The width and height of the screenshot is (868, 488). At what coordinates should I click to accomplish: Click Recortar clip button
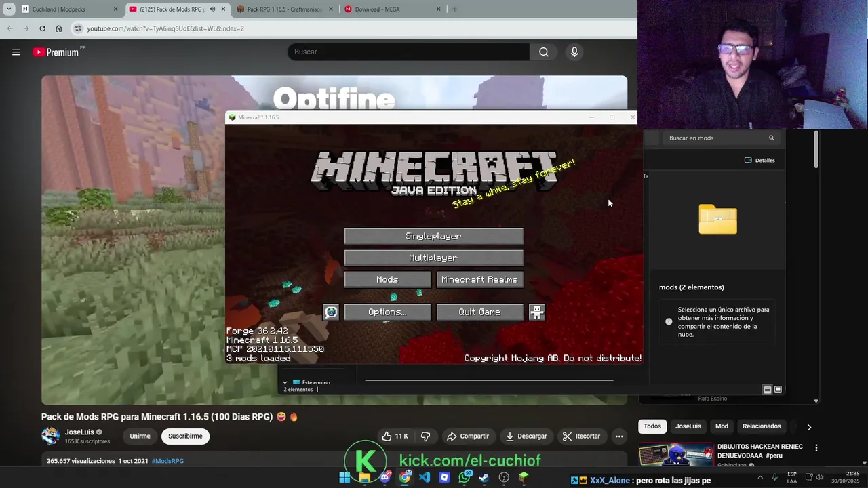[x=582, y=436]
